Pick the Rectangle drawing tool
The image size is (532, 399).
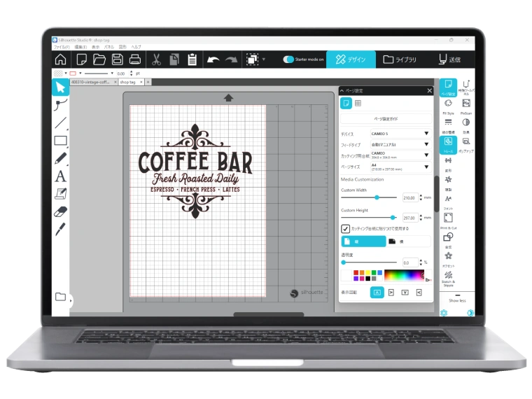click(61, 141)
